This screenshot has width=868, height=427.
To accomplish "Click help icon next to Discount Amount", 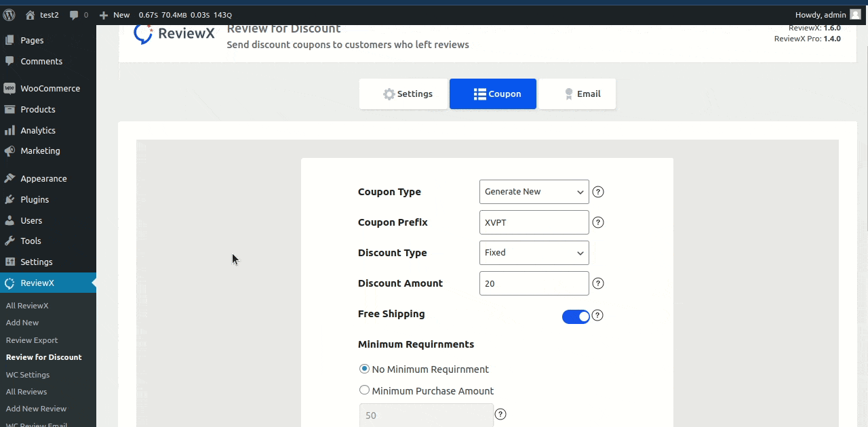I will [598, 283].
